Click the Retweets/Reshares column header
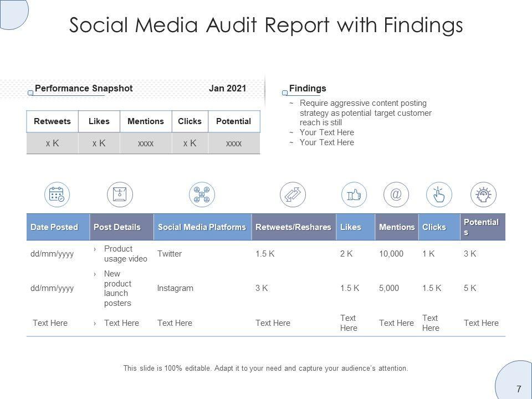 coord(293,227)
